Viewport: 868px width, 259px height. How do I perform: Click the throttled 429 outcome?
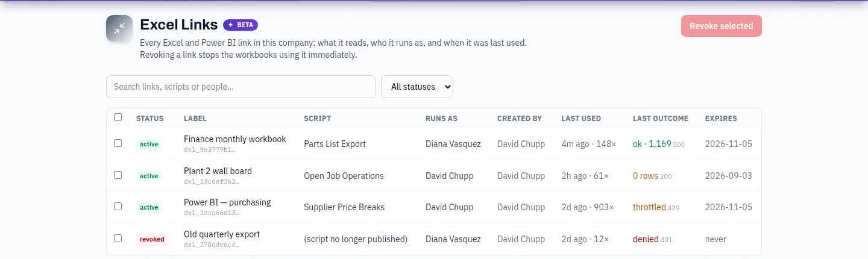[656, 207]
